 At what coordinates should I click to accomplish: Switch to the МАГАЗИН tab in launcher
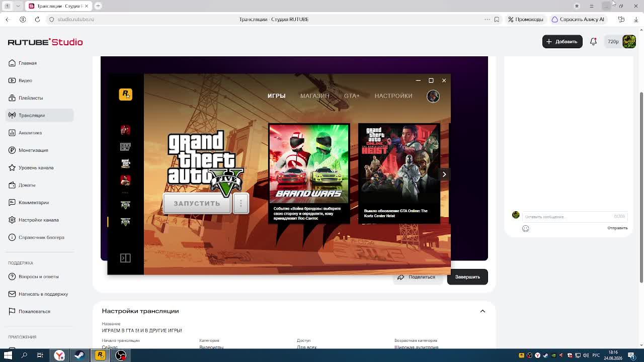tap(315, 96)
